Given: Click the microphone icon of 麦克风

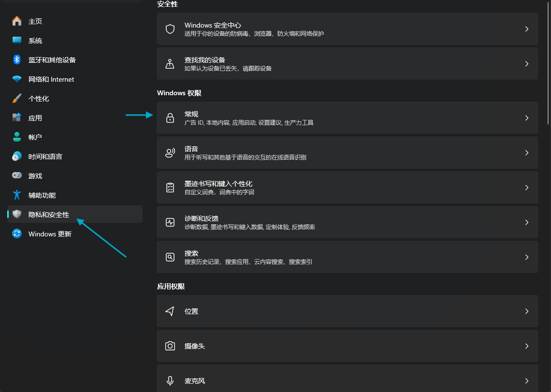Looking at the screenshot, I should point(170,381).
